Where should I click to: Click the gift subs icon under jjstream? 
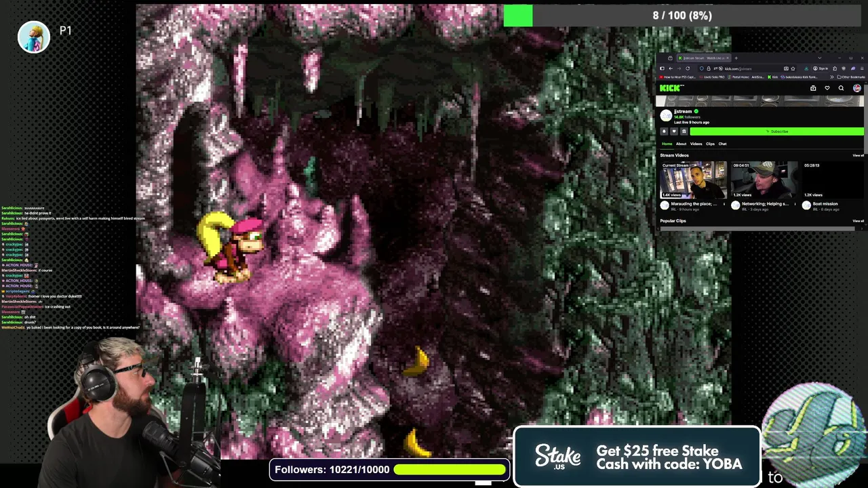tap(684, 131)
